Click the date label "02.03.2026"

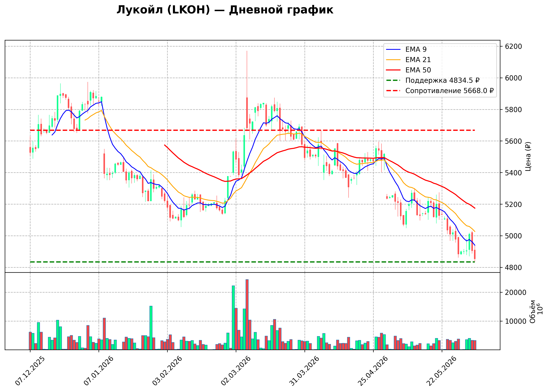click(236, 371)
